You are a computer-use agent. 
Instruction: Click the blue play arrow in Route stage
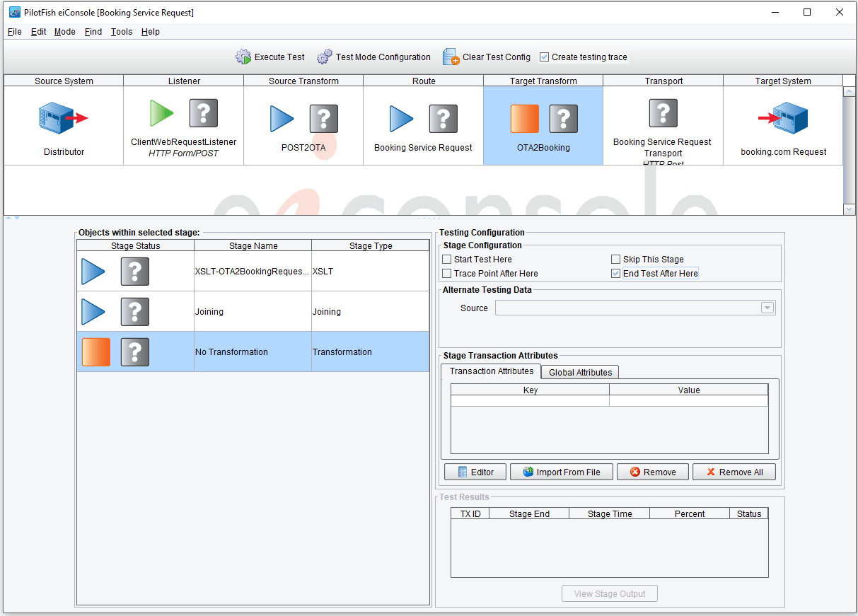(x=402, y=119)
